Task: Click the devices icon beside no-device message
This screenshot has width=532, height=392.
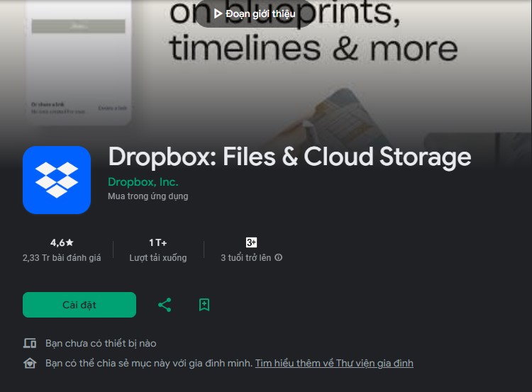Action: (x=30, y=343)
